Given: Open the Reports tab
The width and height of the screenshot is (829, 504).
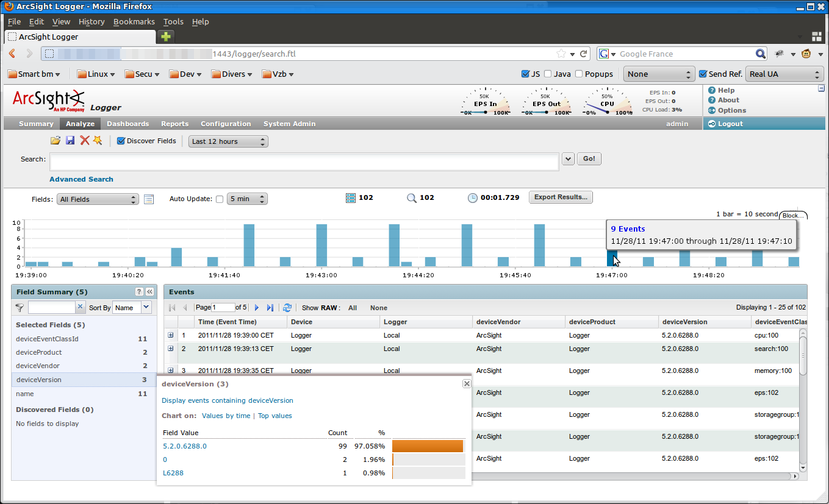Looking at the screenshot, I should (174, 124).
